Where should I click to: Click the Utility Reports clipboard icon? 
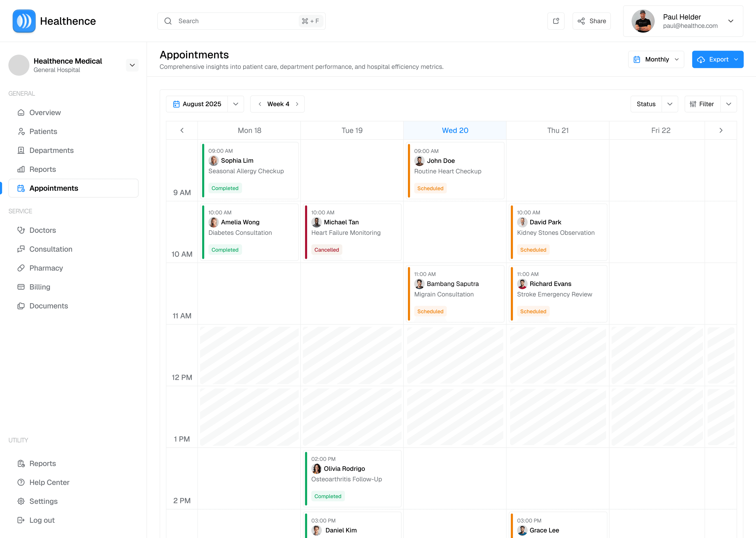pos(21,464)
